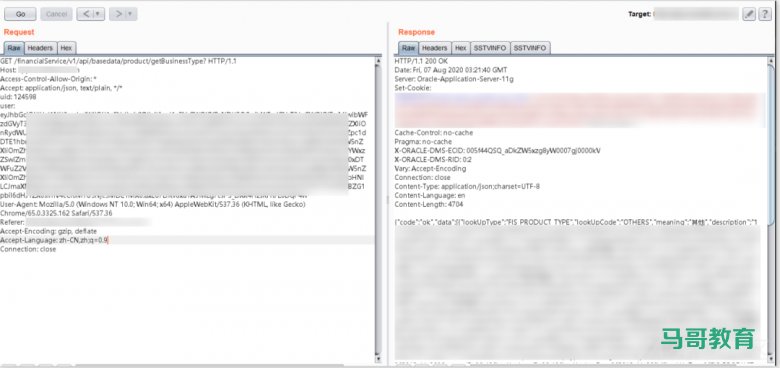This screenshot has width=780, height=368.
Task: Click the uid: 124598 line
Action: [x=18, y=97]
